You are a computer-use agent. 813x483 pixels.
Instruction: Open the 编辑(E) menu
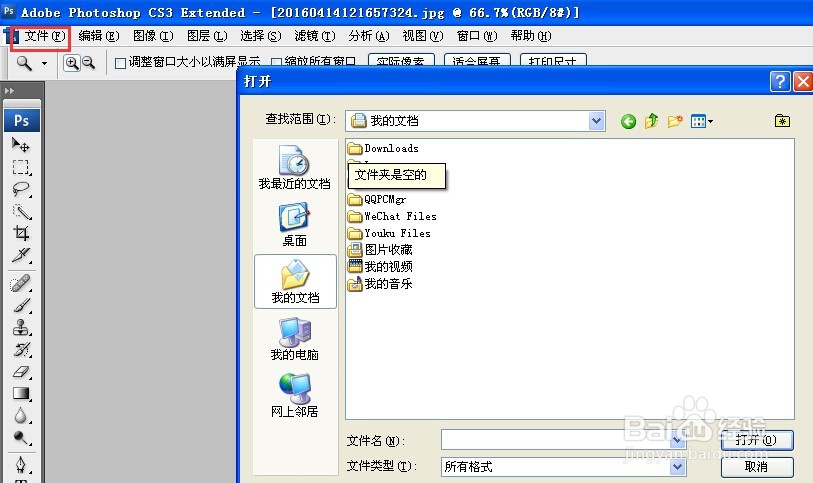coord(99,36)
